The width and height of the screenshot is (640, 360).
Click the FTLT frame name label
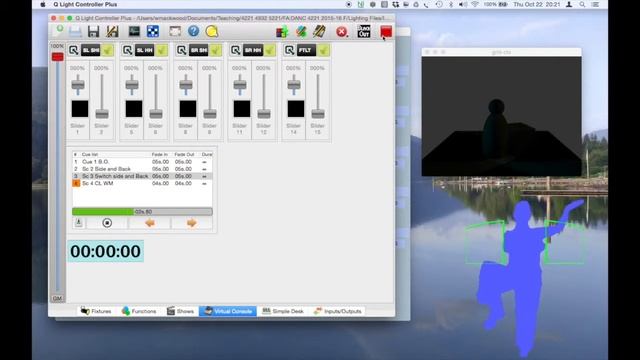coord(306,50)
